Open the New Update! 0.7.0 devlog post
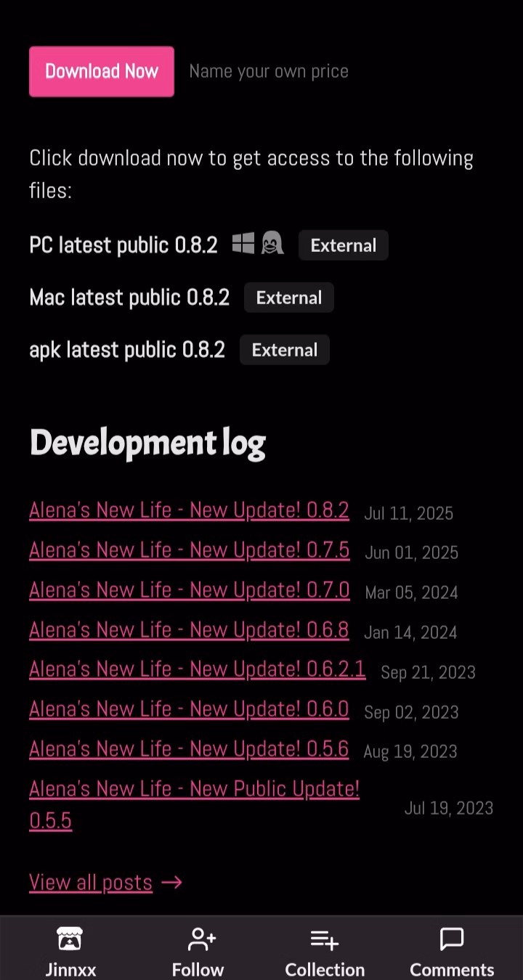 [x=189, y=590]
